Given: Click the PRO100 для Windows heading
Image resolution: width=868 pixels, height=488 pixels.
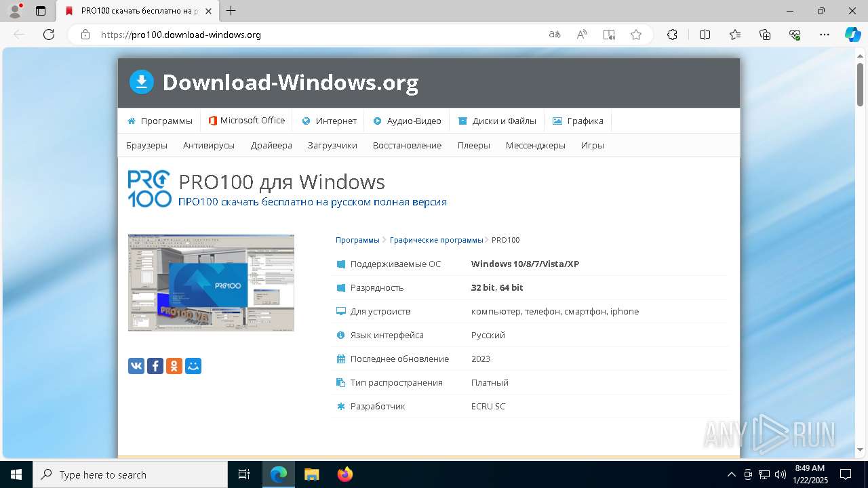Looking at the screenshot, I should (x=281, y=182).
